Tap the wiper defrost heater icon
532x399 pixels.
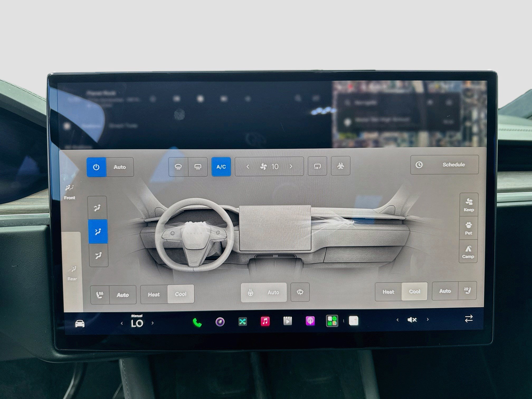300,292
